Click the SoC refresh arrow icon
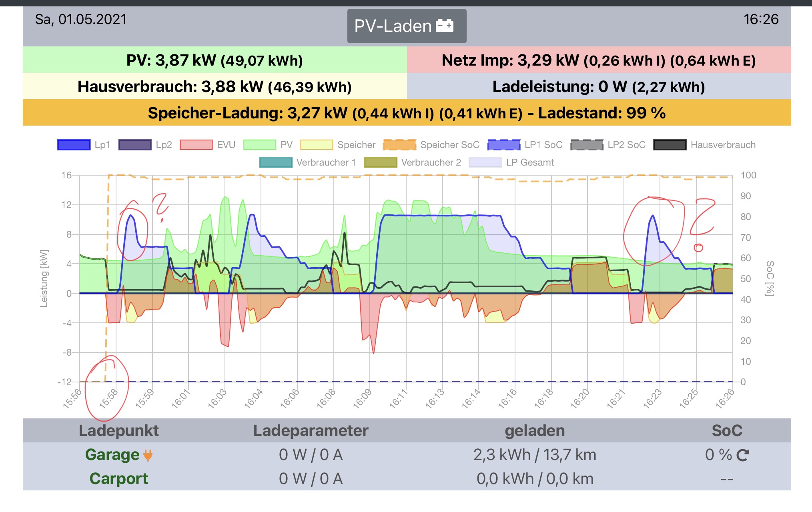Image resolution: width=812 pixels, height=512 pixels. click(743, 455)
